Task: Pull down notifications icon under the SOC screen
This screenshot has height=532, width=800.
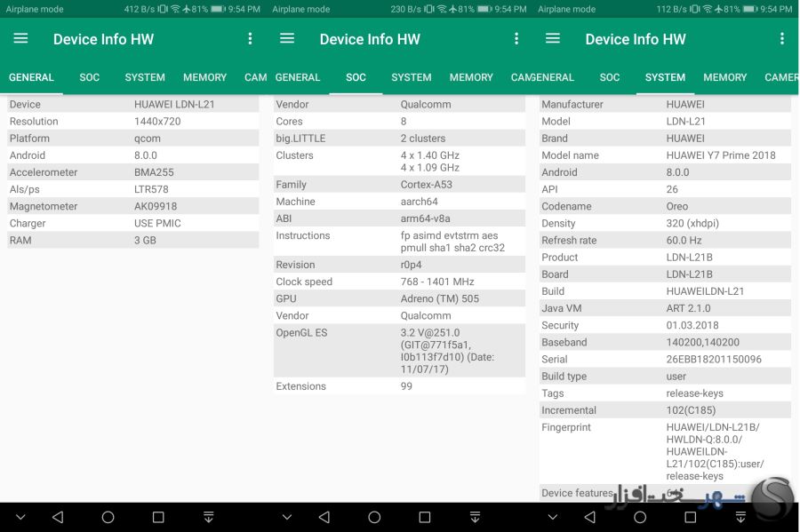Action: (475, 517)
